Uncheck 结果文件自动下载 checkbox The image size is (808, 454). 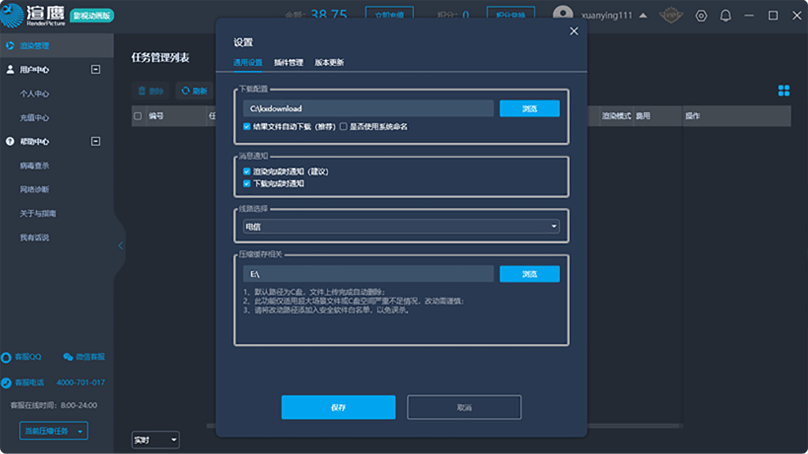(x=247, y=127)
